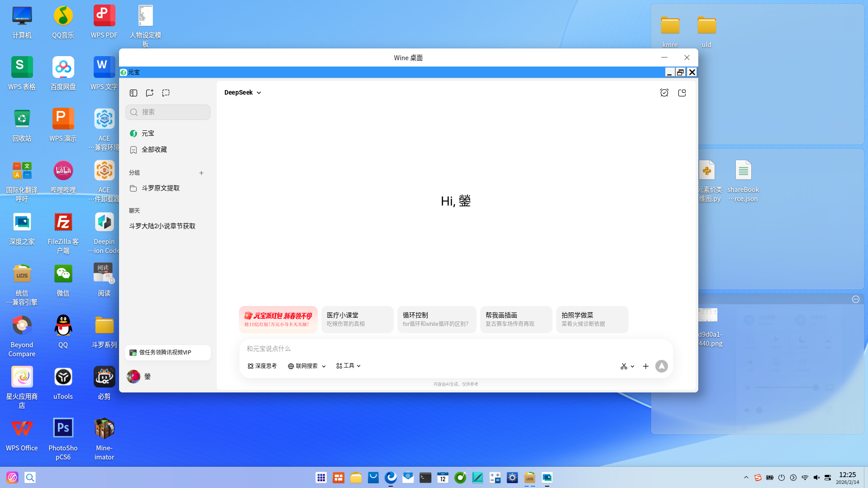Open PhotoShop CS6 desktop icon

click(x=63, y=440)
